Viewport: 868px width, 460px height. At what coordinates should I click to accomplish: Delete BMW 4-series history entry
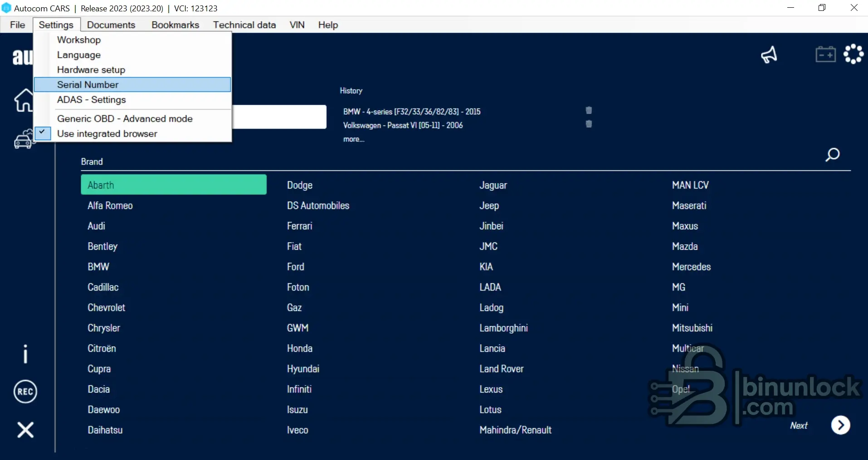tap(589, 111)
